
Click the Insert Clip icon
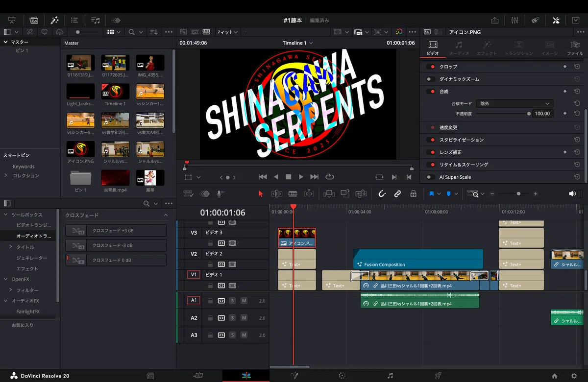[329, 193]
